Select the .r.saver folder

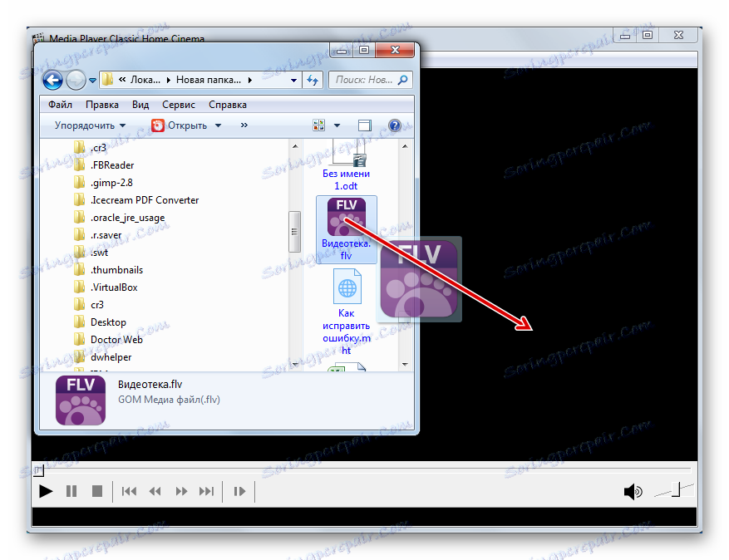(x=106, y=235)
